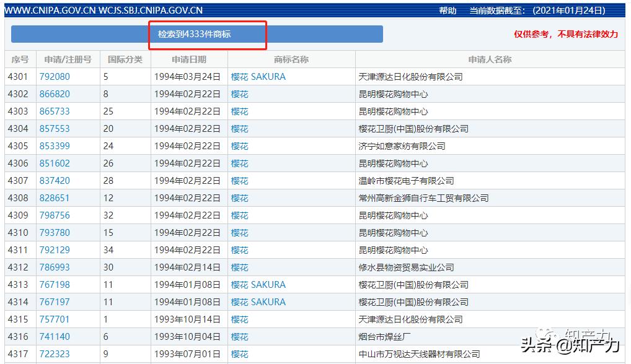The height and width of the screenshot is (364, 631).
Task: Select application date 1994年03月24日
Action: point(188,77)
